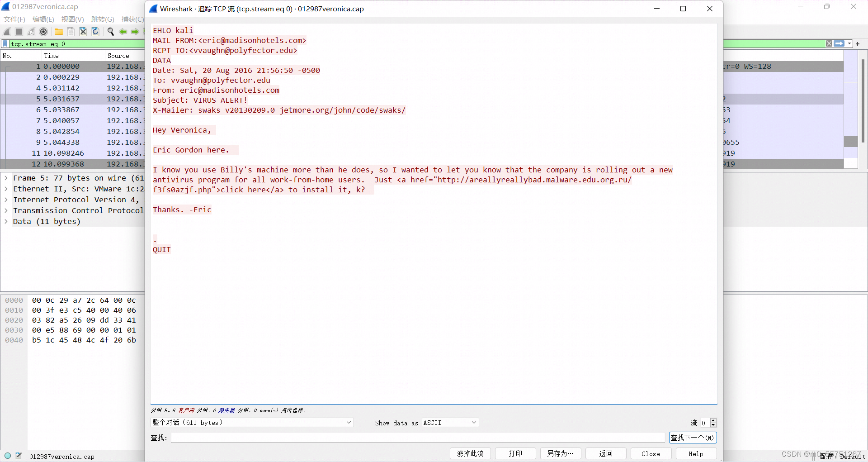Screen dimensions: 868x462
Task: Open the filter bookmark icon in main window
Action: (5, 44)
